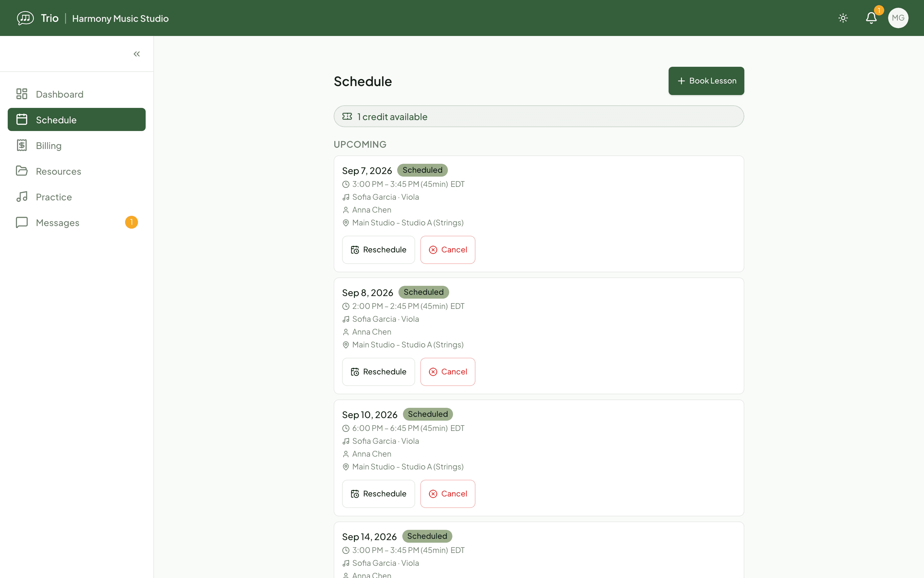Click Scheduled badge on Sep 10 lesson
This screenshot has height=578, width=924.
(428, 414)
